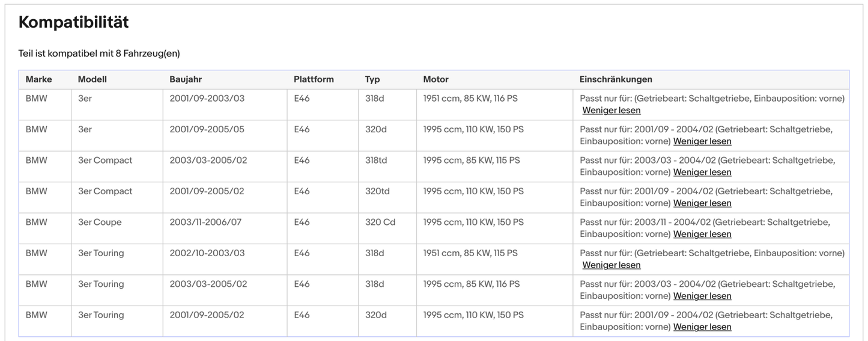Click 'Weniger lesen' in the 3er Touring 320d row
The image size is (868, 341).
[x=702, y=327]
